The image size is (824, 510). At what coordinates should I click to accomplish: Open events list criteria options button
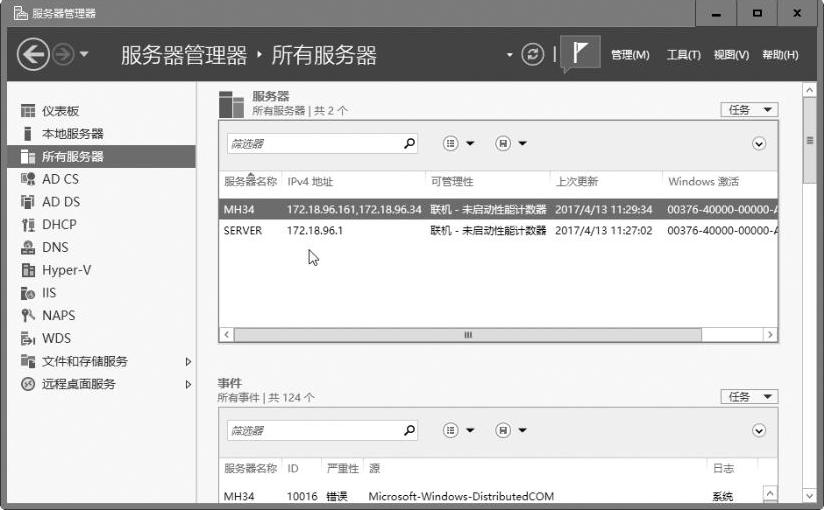click(450, 430)
